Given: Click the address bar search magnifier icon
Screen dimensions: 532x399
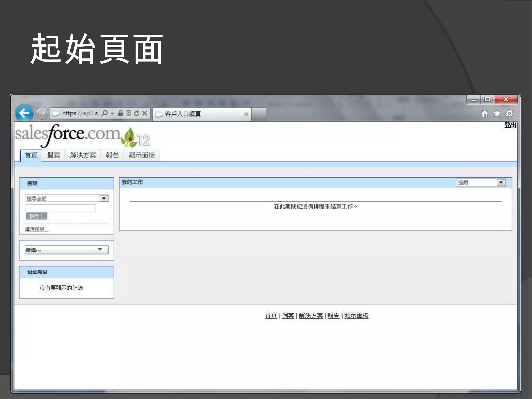Looking at the screenshot, I should coord(104,113).
